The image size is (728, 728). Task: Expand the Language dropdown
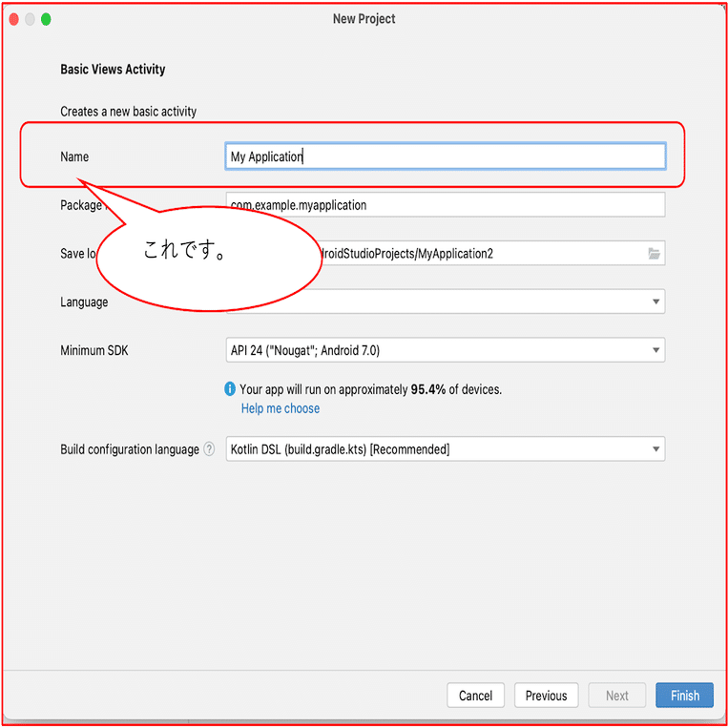pyautogui.click(x=655, y=302)
